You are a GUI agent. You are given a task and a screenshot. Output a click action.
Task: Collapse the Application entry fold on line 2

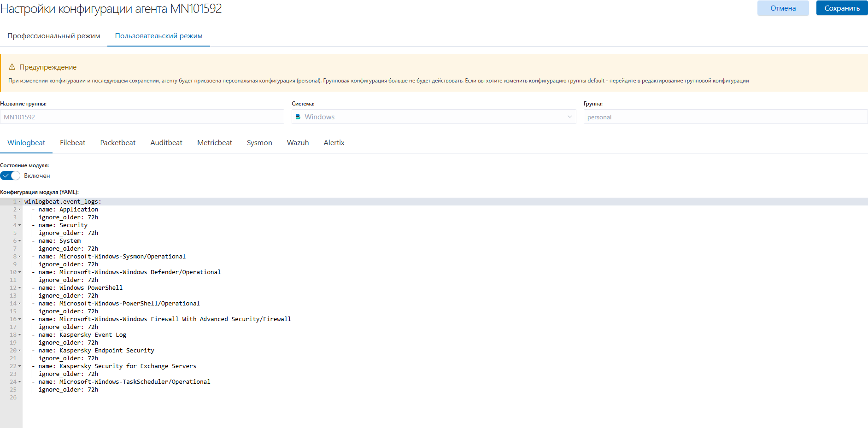click(20, 210)
